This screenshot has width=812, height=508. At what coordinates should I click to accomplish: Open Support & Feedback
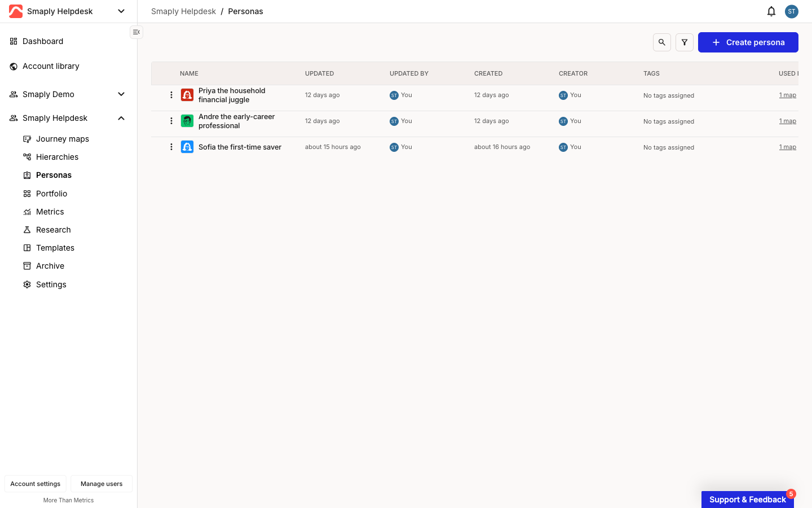tap(748, 500)
